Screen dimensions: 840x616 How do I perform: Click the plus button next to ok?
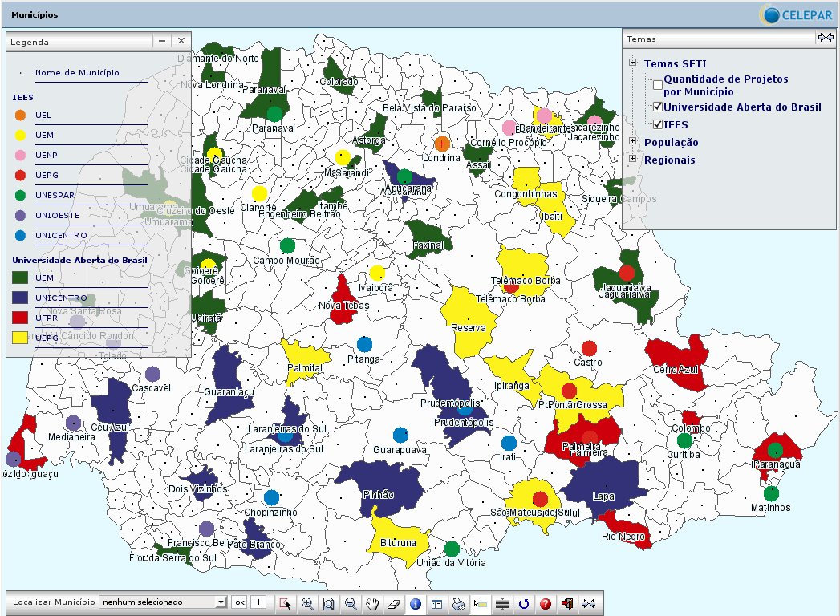pyautogui.click(x=258, y=602)
